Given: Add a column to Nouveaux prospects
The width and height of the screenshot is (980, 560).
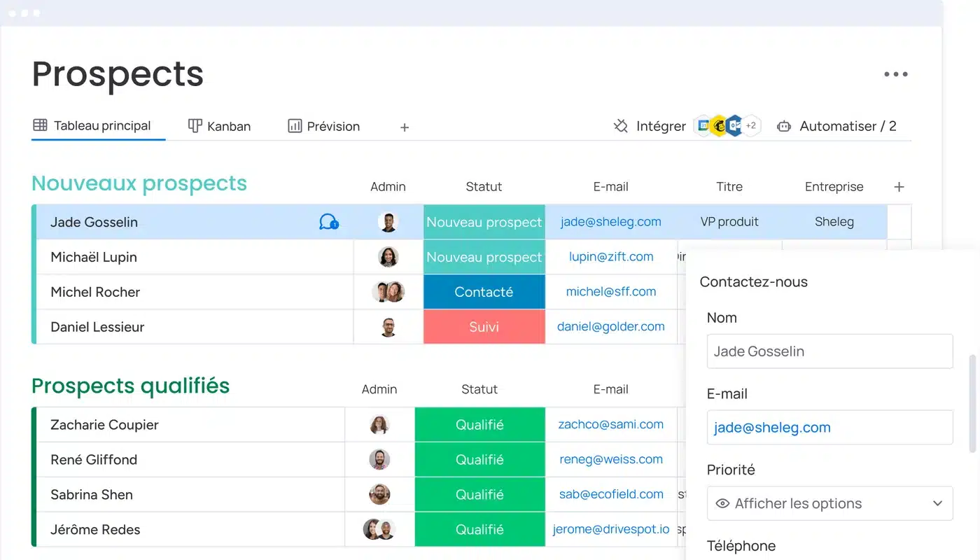Looking at the screenshot, I should tap(899, 187).
